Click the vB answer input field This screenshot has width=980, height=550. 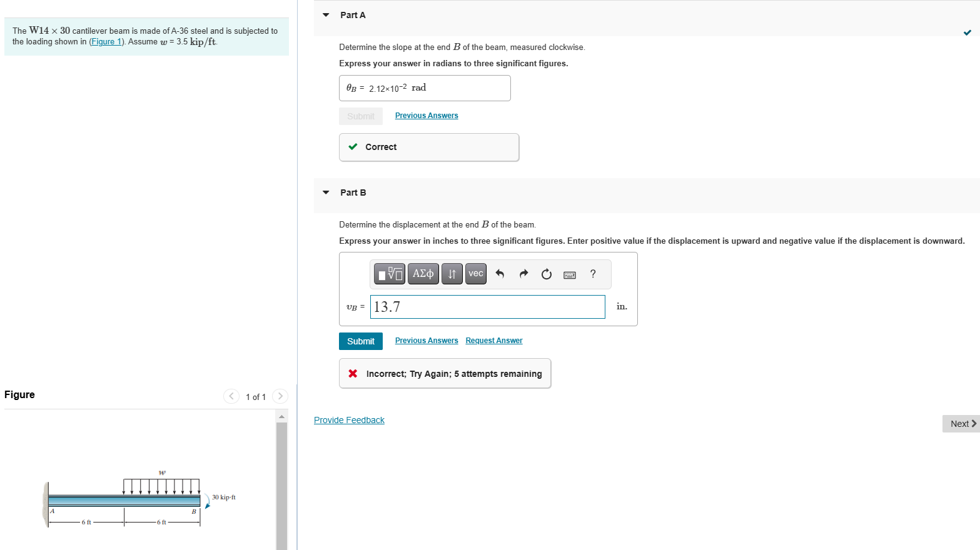click(488, 307)
